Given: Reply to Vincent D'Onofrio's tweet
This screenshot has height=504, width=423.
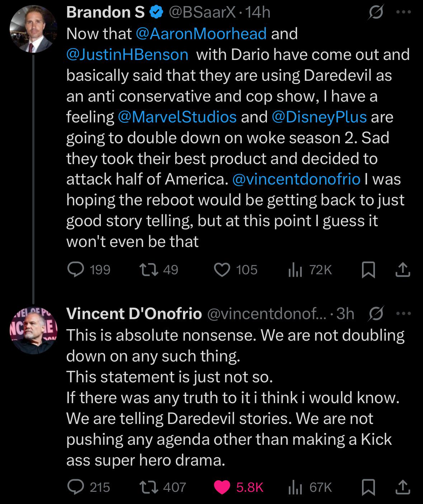Looking at the screenshot, I should [x=76, y=487].
